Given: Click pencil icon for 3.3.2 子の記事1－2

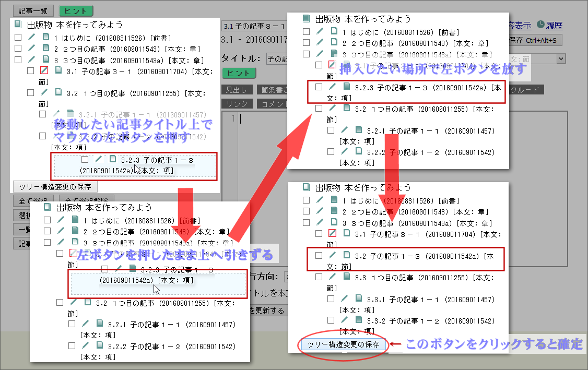Looking at the screenshot, I should point(344,320).
